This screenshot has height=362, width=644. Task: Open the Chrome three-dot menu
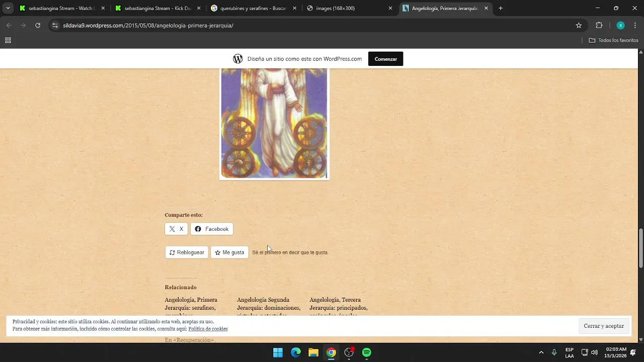[635, 25]
